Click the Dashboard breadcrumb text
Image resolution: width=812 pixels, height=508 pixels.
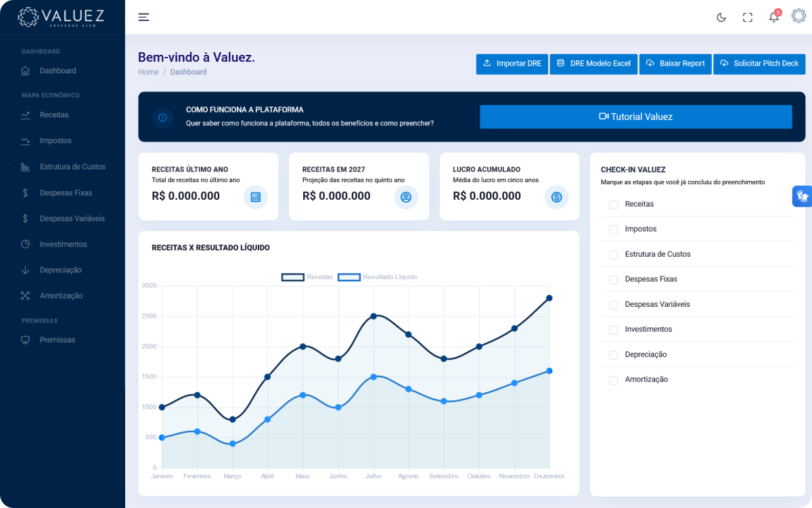pyautogui.click(x=188, y=72)
